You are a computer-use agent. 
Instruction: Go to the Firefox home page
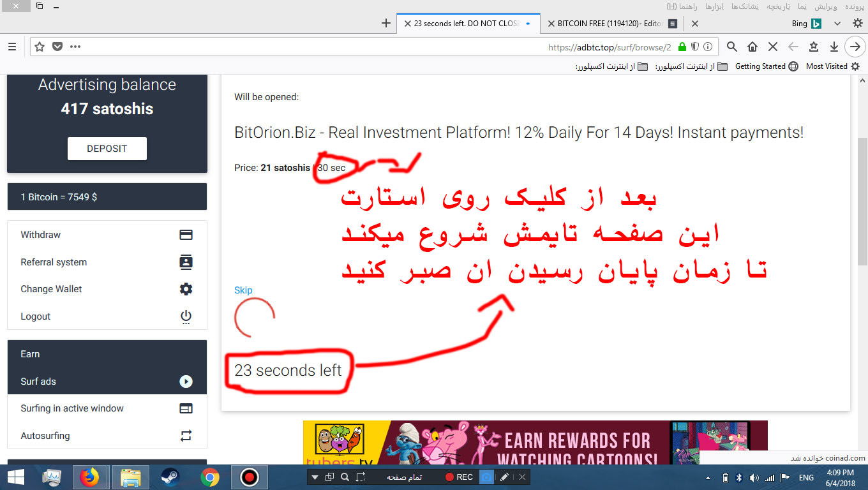[x=752, y=47]
